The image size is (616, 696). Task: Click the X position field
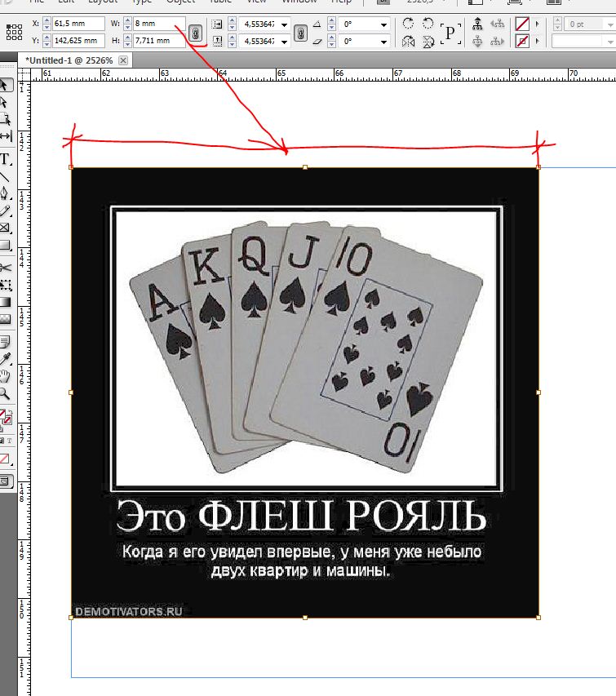click(x=78, y=24)
